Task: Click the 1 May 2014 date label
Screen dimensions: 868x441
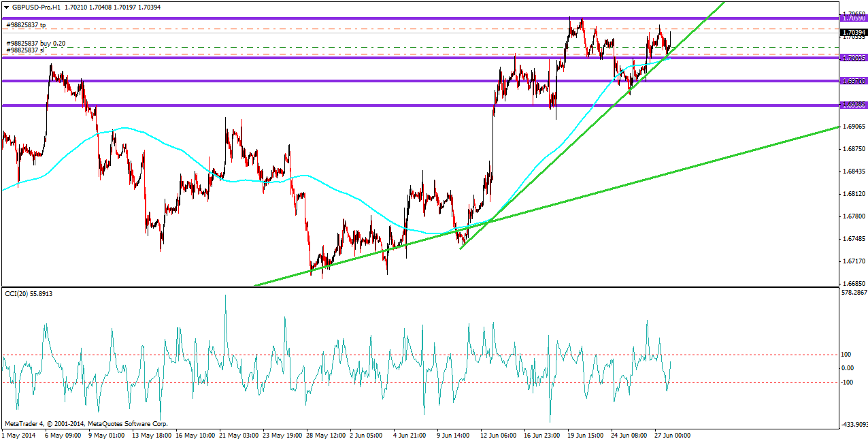Action: tap(20, 434)
